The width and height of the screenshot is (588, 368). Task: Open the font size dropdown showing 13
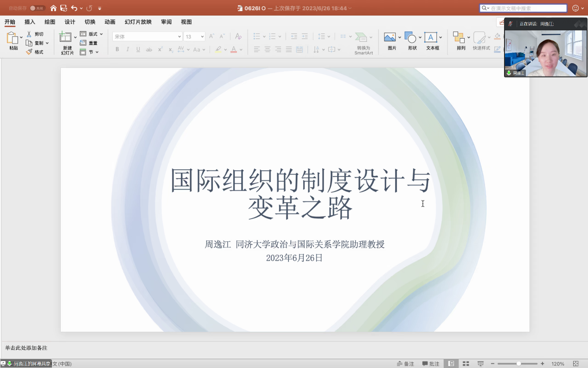[x=194, y=37]
